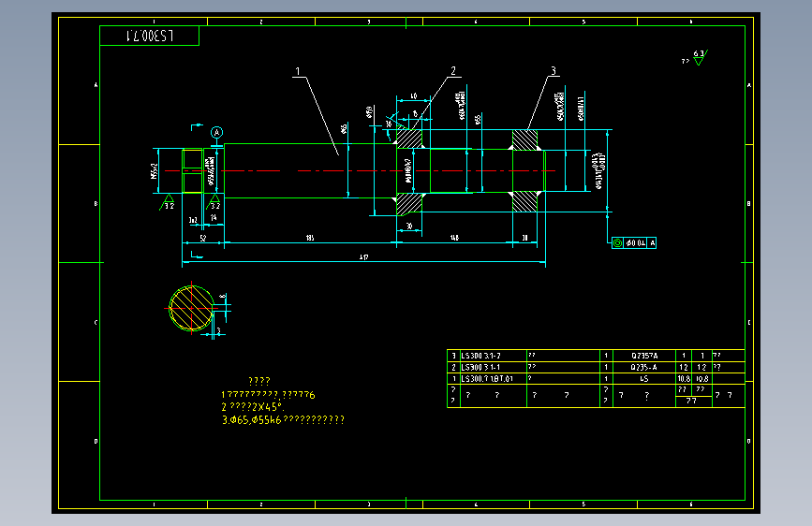This screenshot has height=526, width=812.
Task: Click technical note line 2 with 2X45°
Action: [x=253, y=407]
